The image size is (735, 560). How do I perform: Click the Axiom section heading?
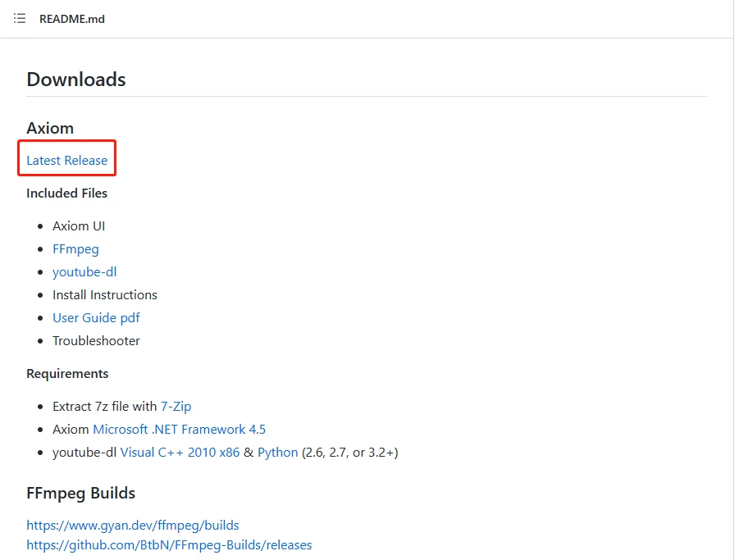point(50,128)
